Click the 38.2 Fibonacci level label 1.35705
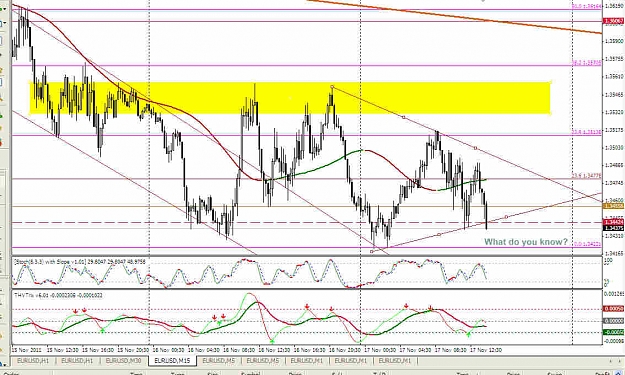 [587, 63]
